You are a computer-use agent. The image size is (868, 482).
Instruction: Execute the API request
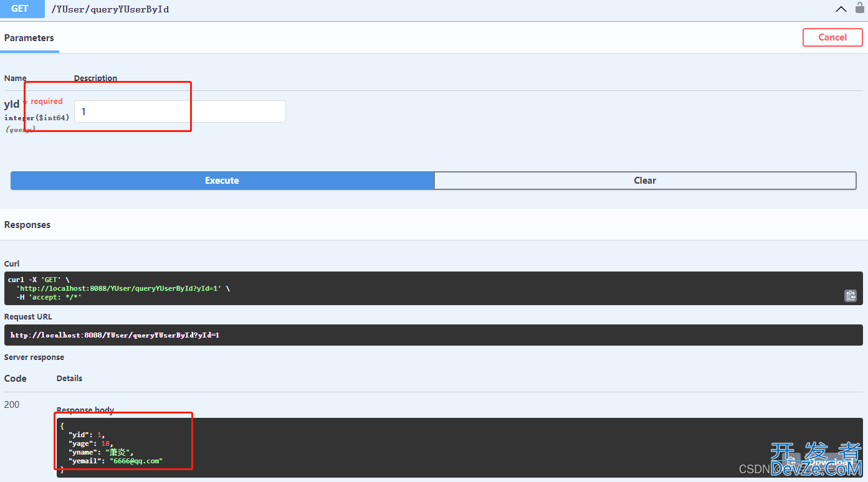coord(222,181)
